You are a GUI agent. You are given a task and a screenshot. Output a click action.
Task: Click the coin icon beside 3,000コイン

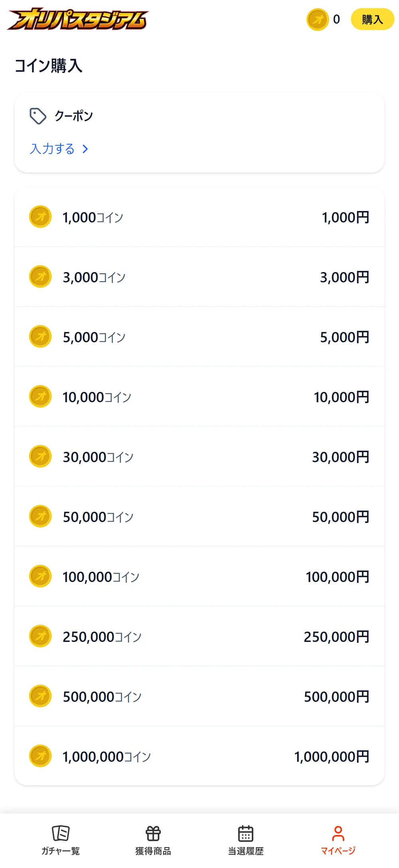pyautogui.click(x=40, y=276)
